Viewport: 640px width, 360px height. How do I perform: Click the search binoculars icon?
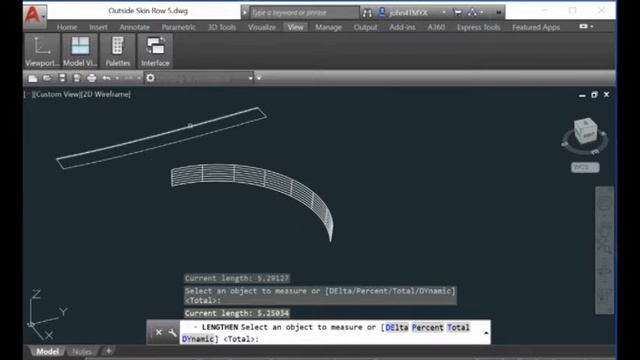tap(367, 13)
